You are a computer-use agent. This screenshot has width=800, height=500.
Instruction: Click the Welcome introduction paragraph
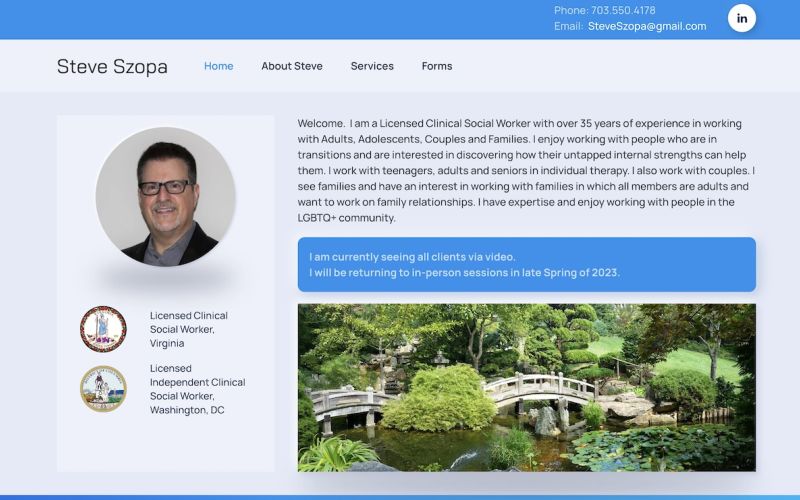coord(526,170)
